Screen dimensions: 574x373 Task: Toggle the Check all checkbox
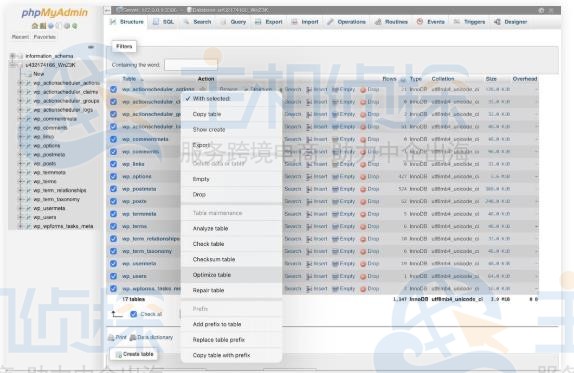[134, 314]
